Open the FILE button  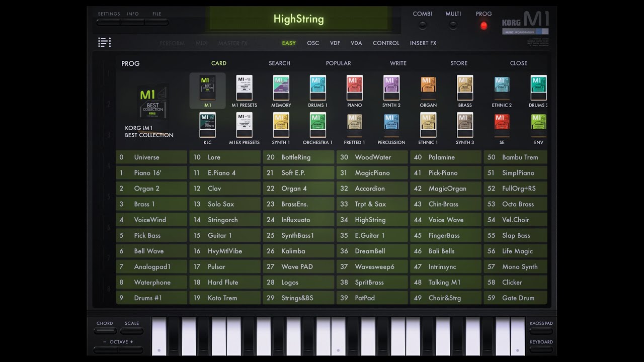[156, 22]
